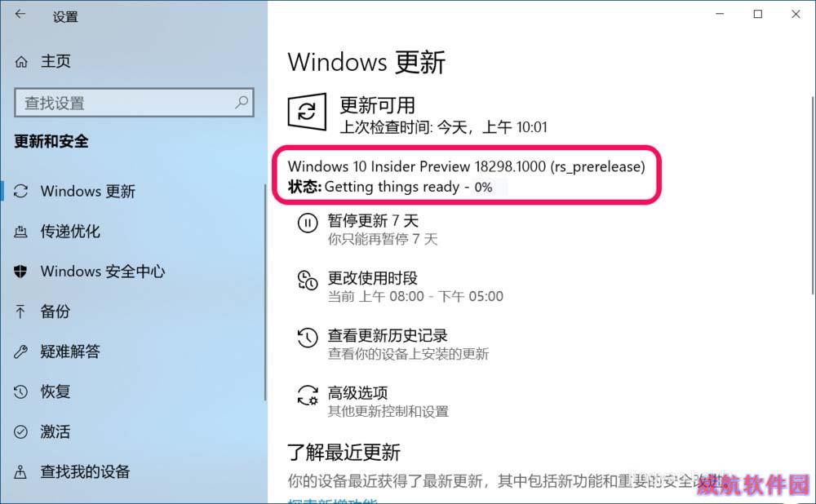Click the 查找设置 search field

coord(135,103)
